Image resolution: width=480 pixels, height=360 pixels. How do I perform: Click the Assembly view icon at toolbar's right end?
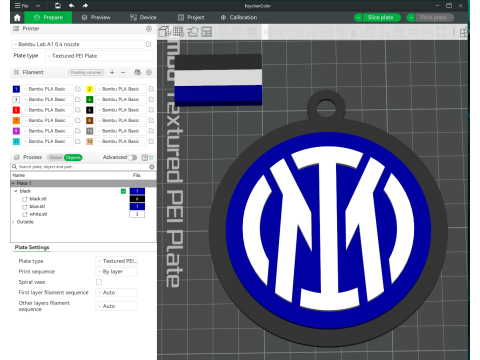464,32
